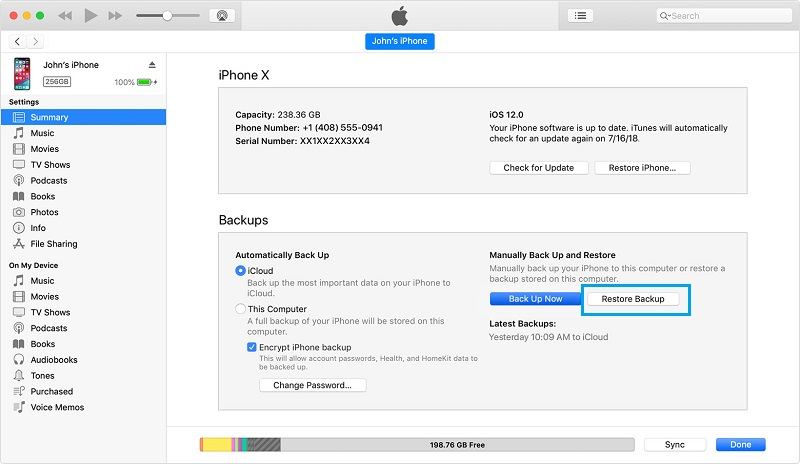The width and height of the screenshot is (800, 464).
Task: Click the battery indicator icon
Action: pyautogui.click(x=145, y=82)
